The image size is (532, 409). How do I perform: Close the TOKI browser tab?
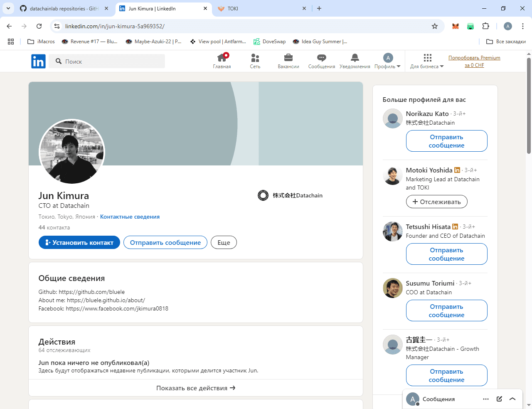click(304, 8)
